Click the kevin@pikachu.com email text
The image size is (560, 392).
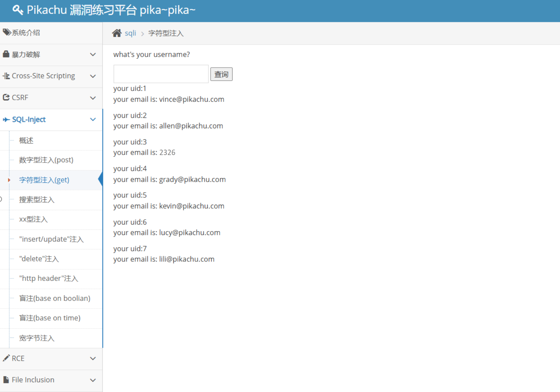click(192, 206)
